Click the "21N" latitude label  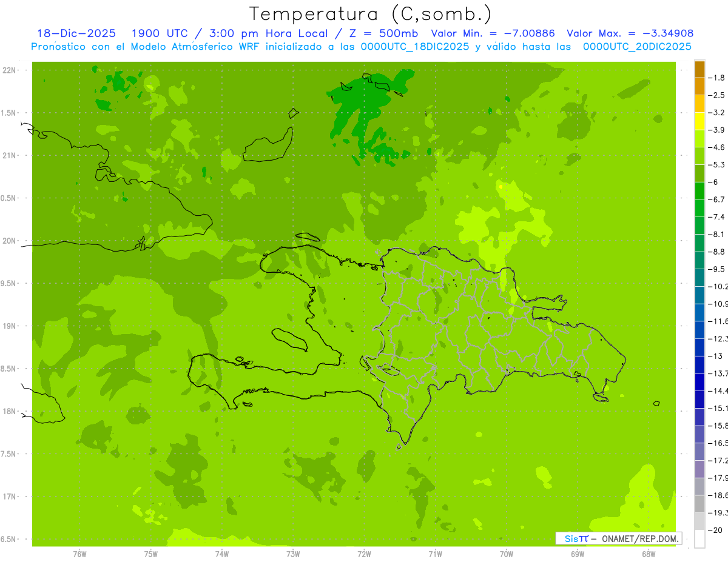[8, 156]
